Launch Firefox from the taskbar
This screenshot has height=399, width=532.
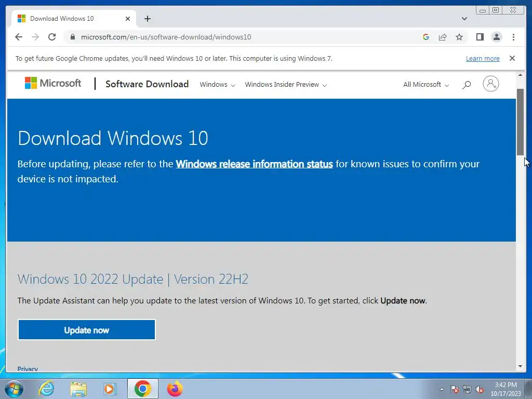point(175,389)
